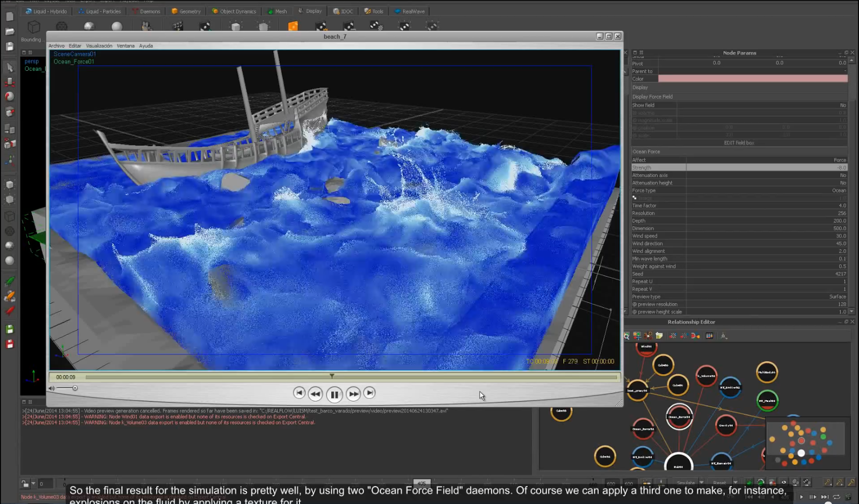Click the green floppy disk icon
The image size is (859, 504).
click(x=10, y=329)
